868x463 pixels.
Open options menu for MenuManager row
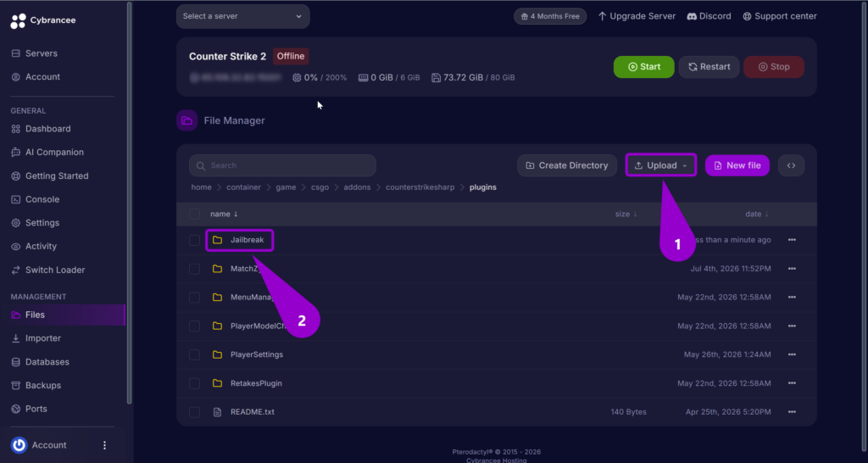[x=792, y=298]
